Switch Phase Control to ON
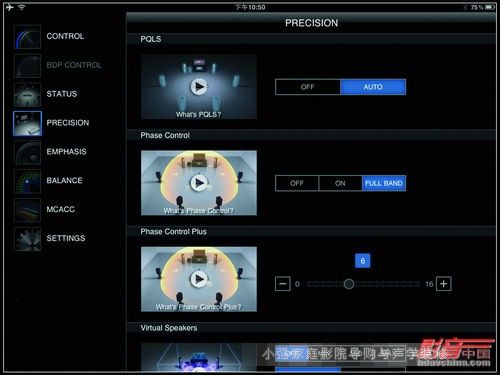The width and height of the screenshot is (500, 375). pyautogui.click(x=340, y=183)
